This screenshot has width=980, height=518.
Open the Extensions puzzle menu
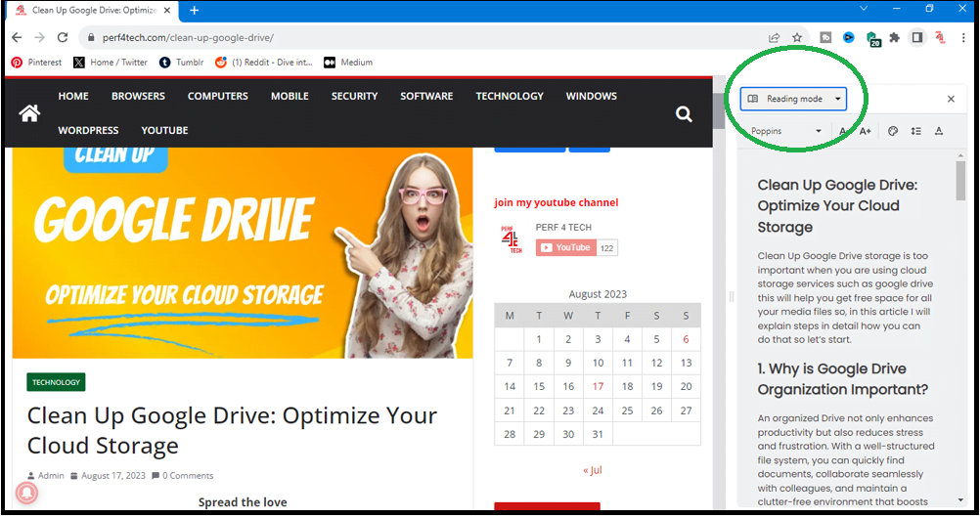click(894, 37)
